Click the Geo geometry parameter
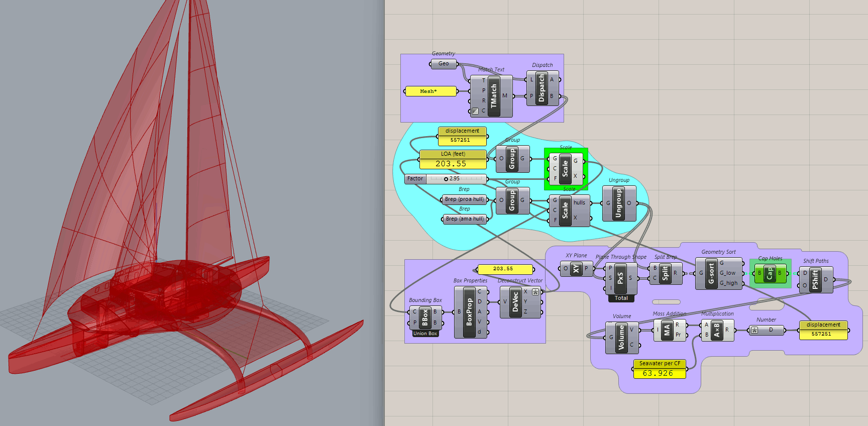 click(x=444, y=64)
